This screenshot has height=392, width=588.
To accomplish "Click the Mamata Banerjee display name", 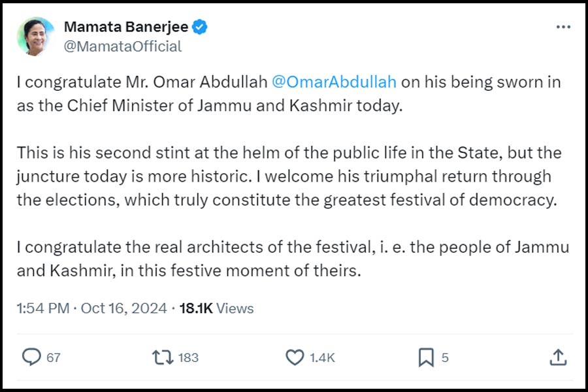I will 126,27.
